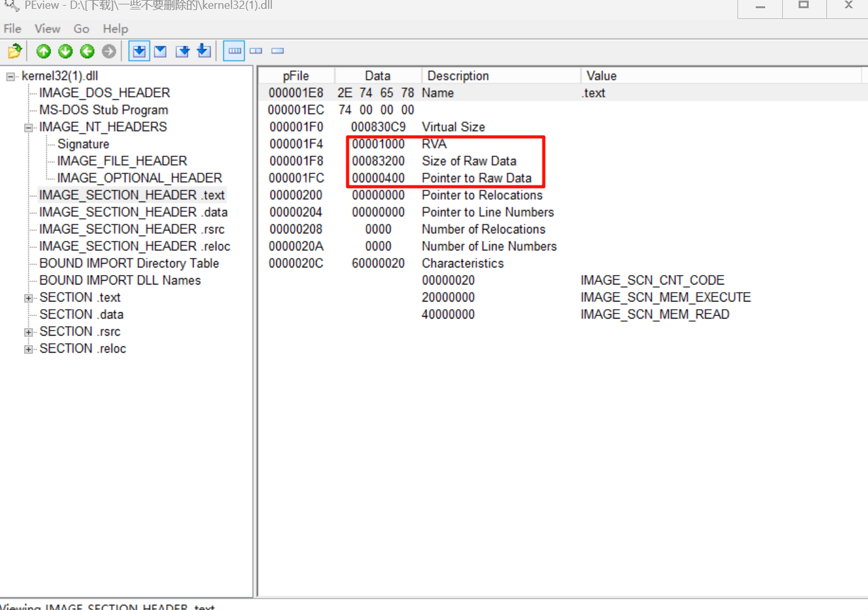This screenshot has width=868, height=610.
Task: Click the first blue down-arrow view icon
Action: pos(139,51)
